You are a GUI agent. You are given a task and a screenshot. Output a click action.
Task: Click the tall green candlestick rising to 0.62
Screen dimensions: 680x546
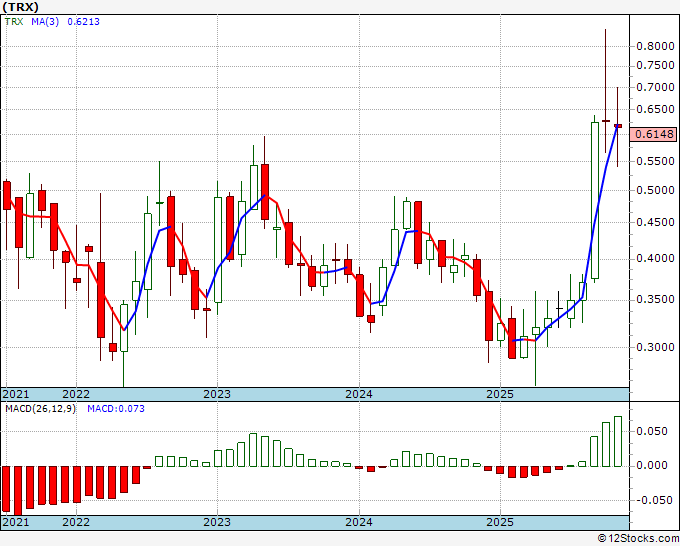(595, 200)
